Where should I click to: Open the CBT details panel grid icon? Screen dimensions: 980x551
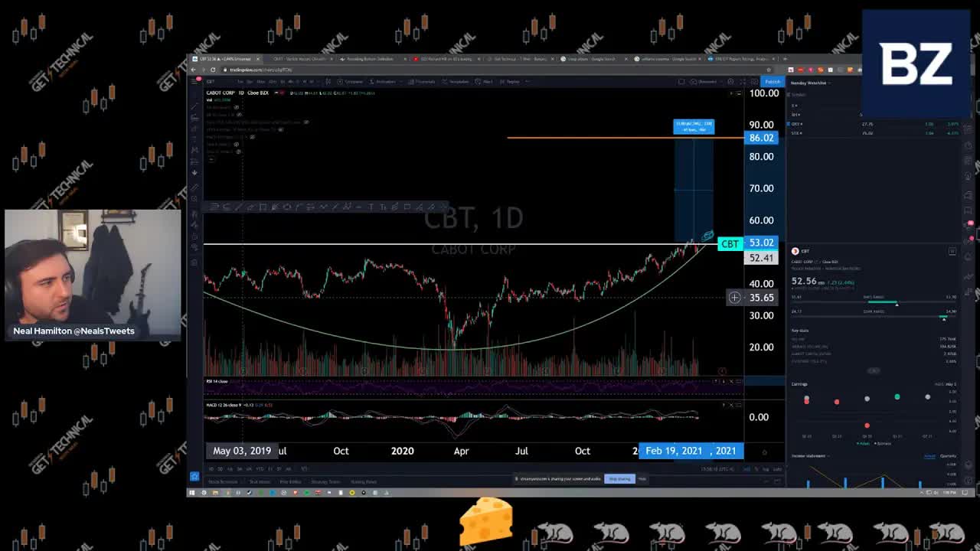952,251
